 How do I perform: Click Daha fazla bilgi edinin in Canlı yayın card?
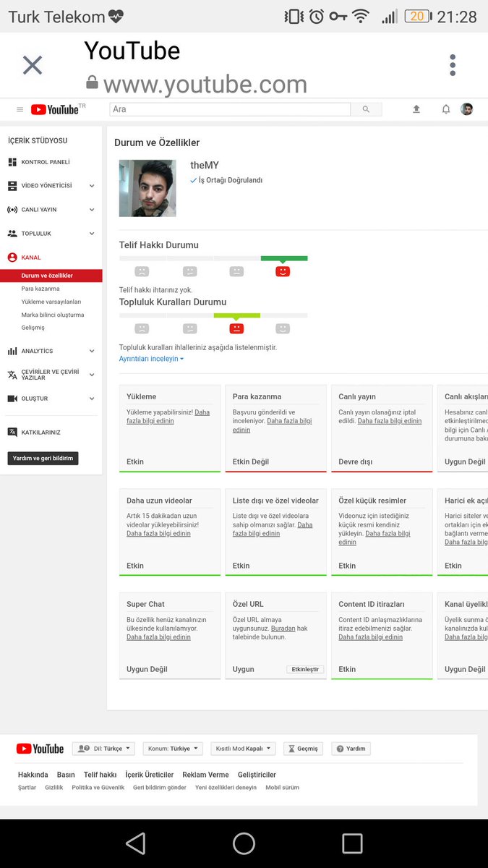click(x=390, y=421)
